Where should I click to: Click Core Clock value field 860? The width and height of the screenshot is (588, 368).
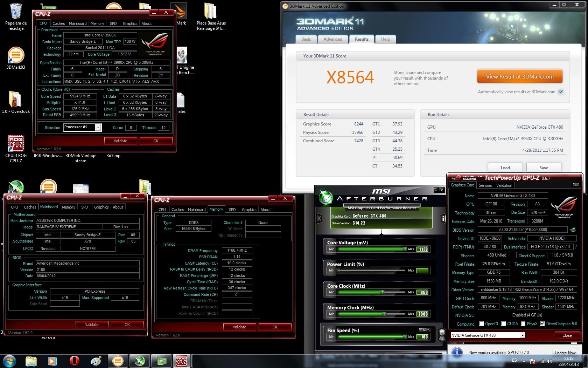(x=423, y=292)
